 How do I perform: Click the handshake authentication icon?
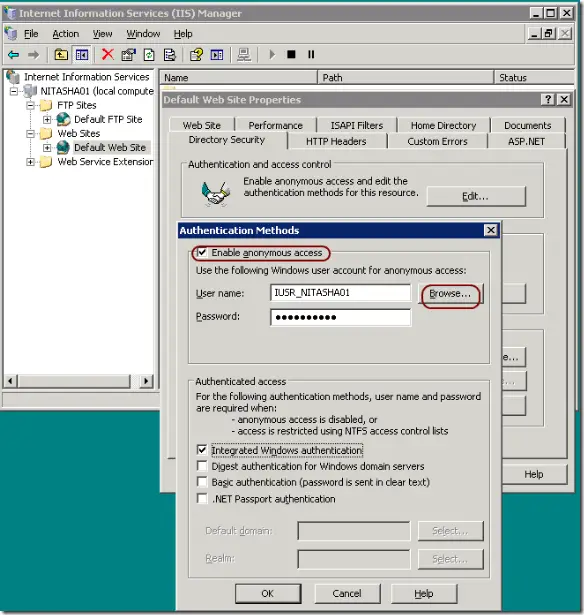pos(215,193)
